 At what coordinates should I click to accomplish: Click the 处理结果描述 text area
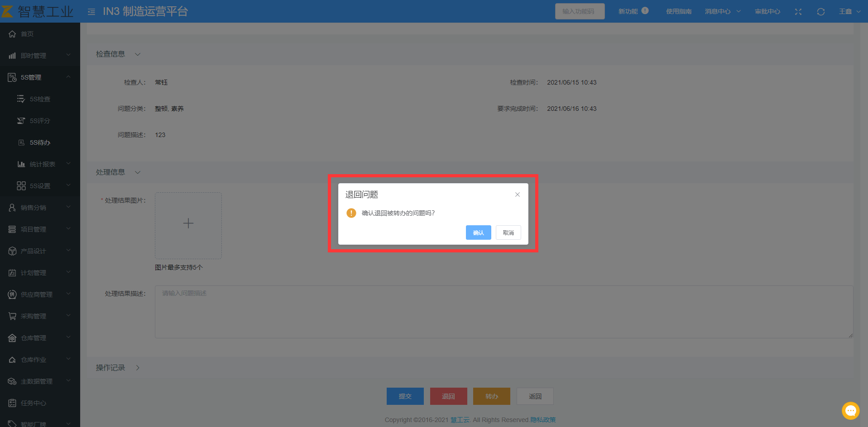tap(504, 312)
